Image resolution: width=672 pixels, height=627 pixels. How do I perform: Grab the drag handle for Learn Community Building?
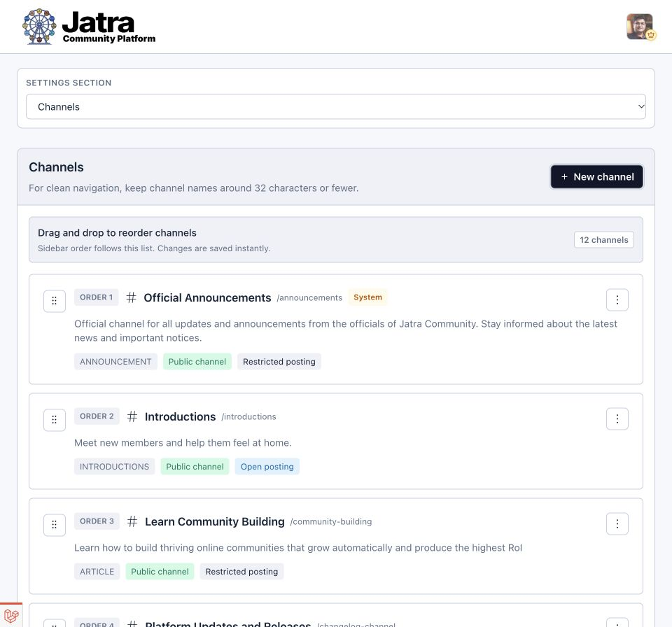(55, 525)
